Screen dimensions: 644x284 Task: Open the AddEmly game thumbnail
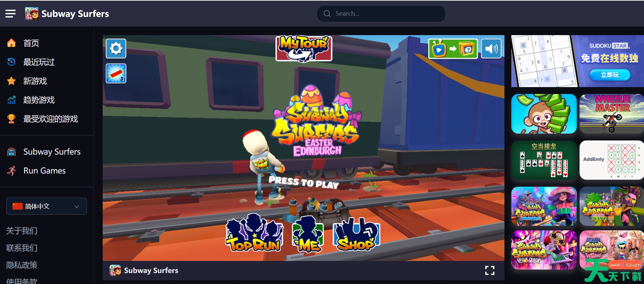coord(612,160)
